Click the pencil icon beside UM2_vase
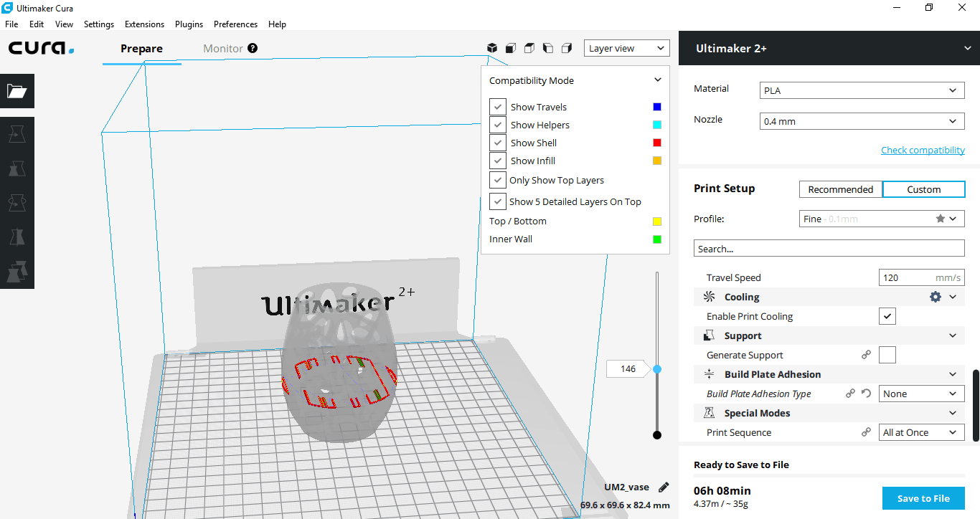This screenshot has width=980, height=519. (664, 487)
